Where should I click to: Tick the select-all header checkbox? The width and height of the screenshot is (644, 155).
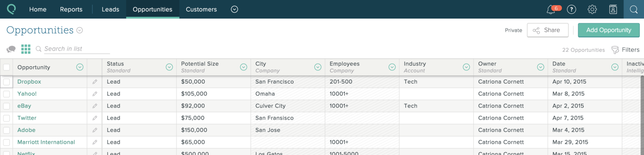click(6, 67)
